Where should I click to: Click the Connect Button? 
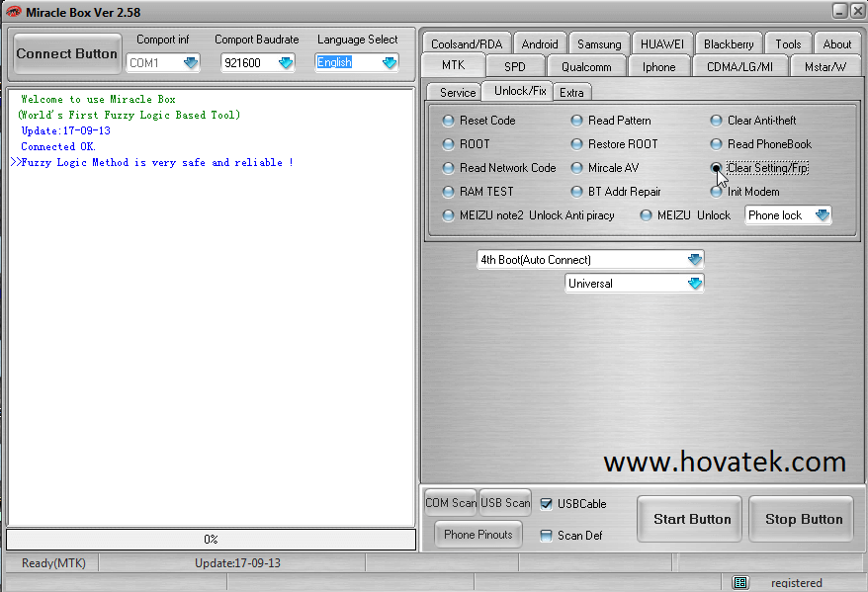click(x=66, y=53)
